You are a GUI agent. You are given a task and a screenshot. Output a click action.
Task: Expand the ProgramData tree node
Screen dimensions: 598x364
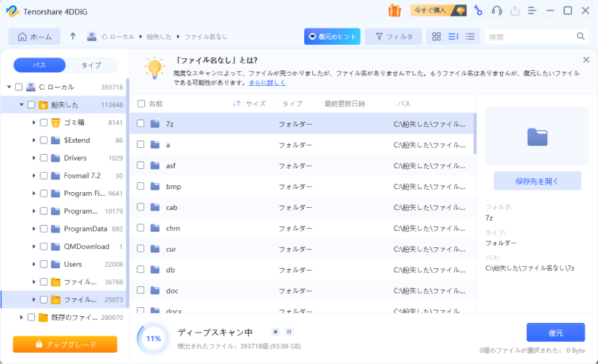(x=34, y=229)
